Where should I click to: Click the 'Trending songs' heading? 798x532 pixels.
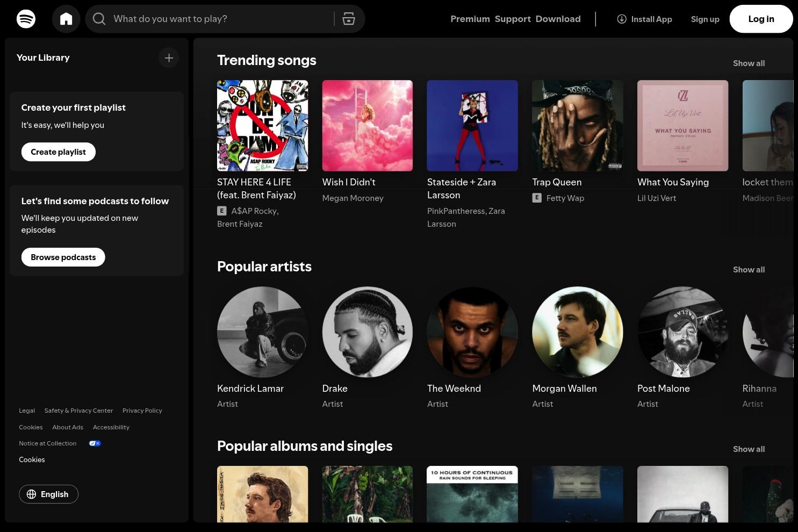[x=267, y=60]
